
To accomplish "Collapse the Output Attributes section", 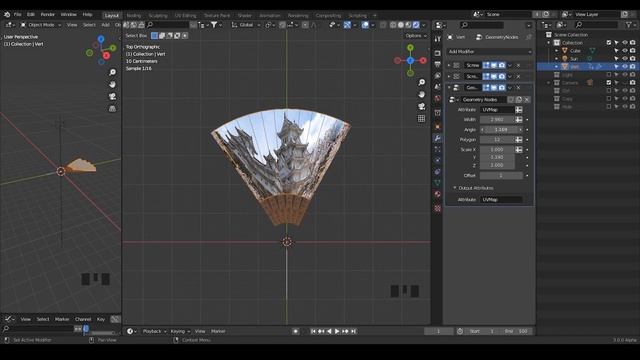I will coord(455,188).
